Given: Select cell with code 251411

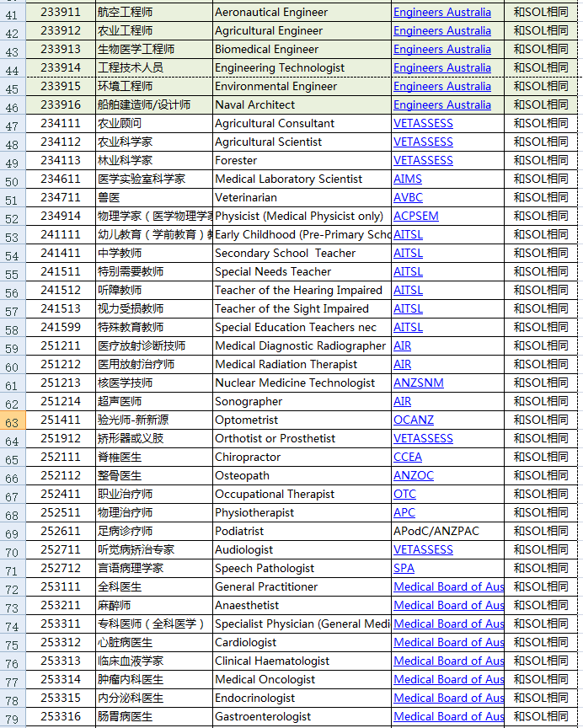Looking at the screenshot, I should point(61,420).
